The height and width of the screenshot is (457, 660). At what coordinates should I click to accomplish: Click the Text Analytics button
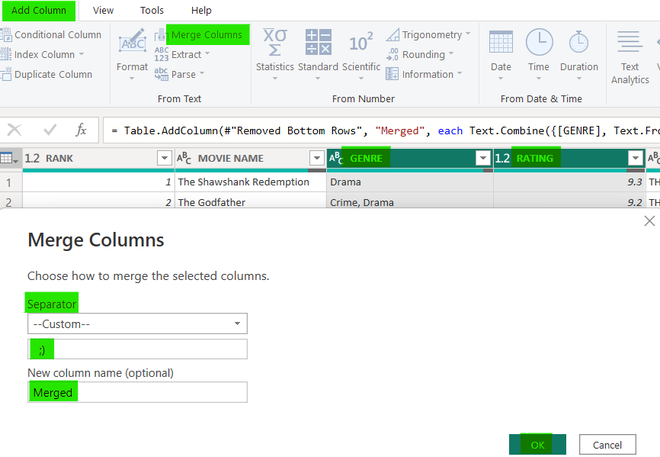click(630, 57)
